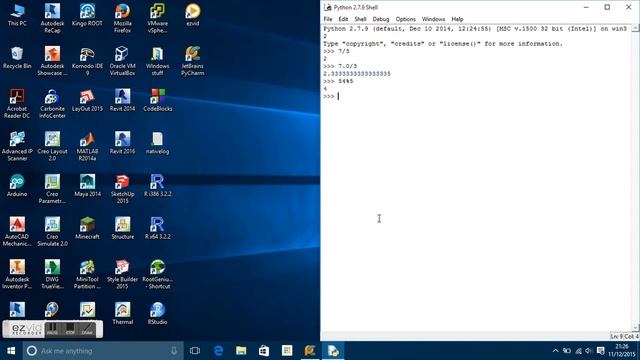Select the Recycle Bin desktop icon

pyautogui.click(x=17, y=58)
